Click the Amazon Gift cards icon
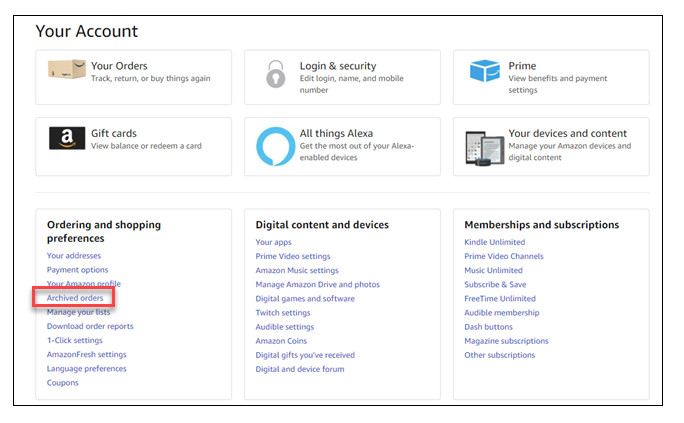The image size is (684, 423). tap(67, 139)
